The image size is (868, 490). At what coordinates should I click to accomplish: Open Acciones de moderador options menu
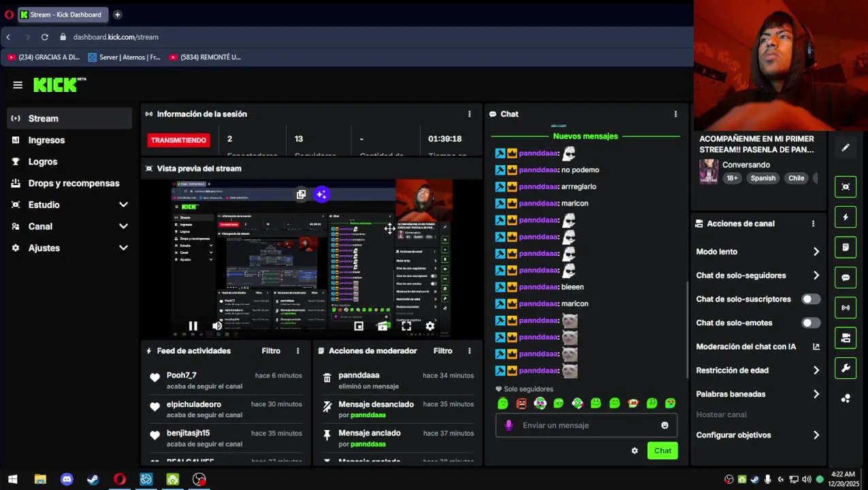(x=469, y=351)
